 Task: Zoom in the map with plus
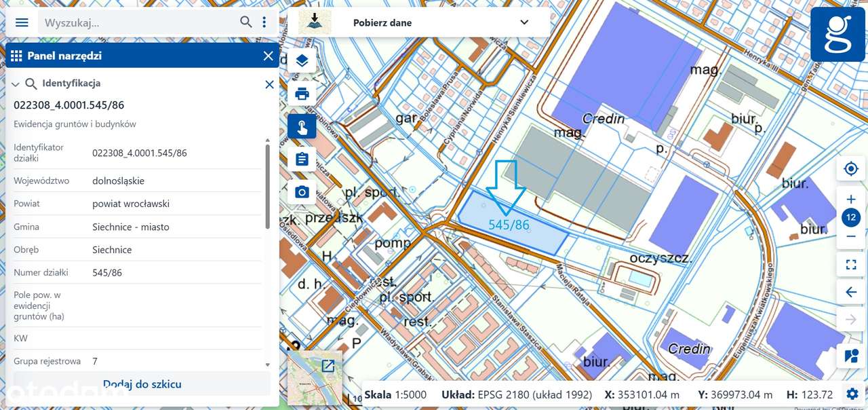coord(851,200)
